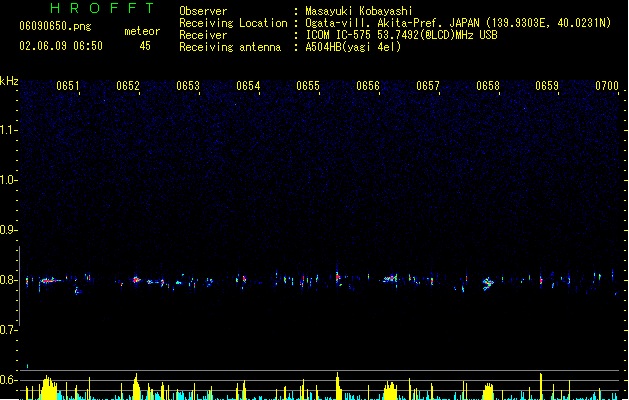Image resolution: width=629 pixels, height=400 pixels.
Task: Click the Observer name Masayuki Kobayashi
Action: tap(359, 11)
